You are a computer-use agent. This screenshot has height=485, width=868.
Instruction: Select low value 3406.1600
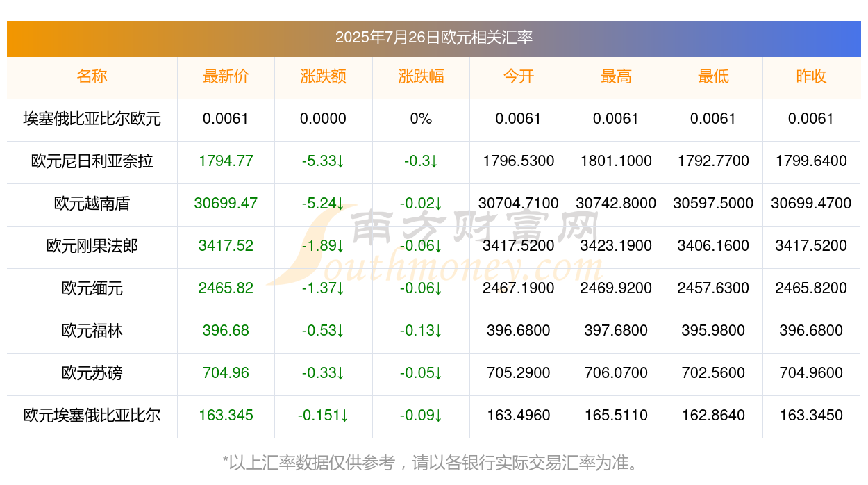point(713,246)
